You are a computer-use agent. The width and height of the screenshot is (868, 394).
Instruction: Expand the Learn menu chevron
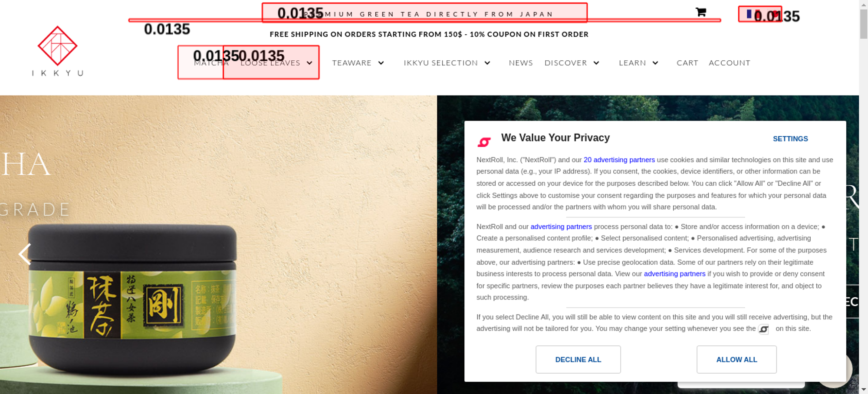655,63
